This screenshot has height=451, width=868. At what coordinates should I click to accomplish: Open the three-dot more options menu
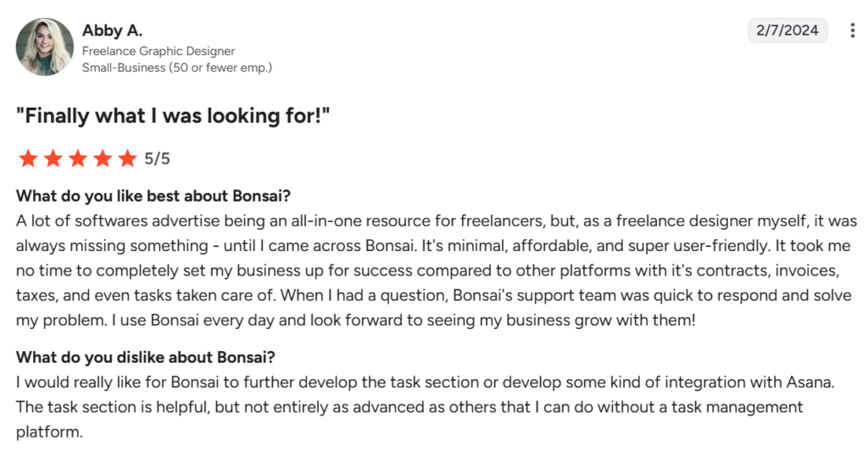[x=852, y=31]
